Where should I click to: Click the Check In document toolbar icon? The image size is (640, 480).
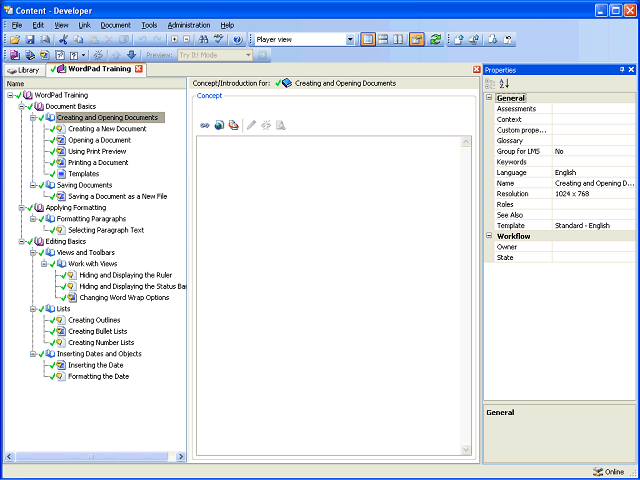click(459, 40)
